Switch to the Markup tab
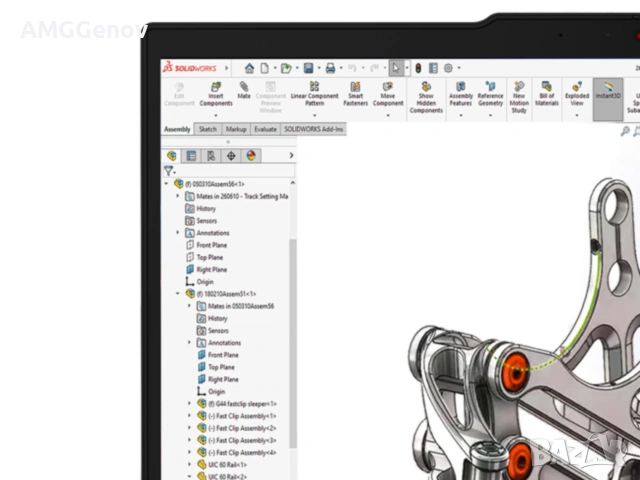640x480 pixels. pos(236,129)
